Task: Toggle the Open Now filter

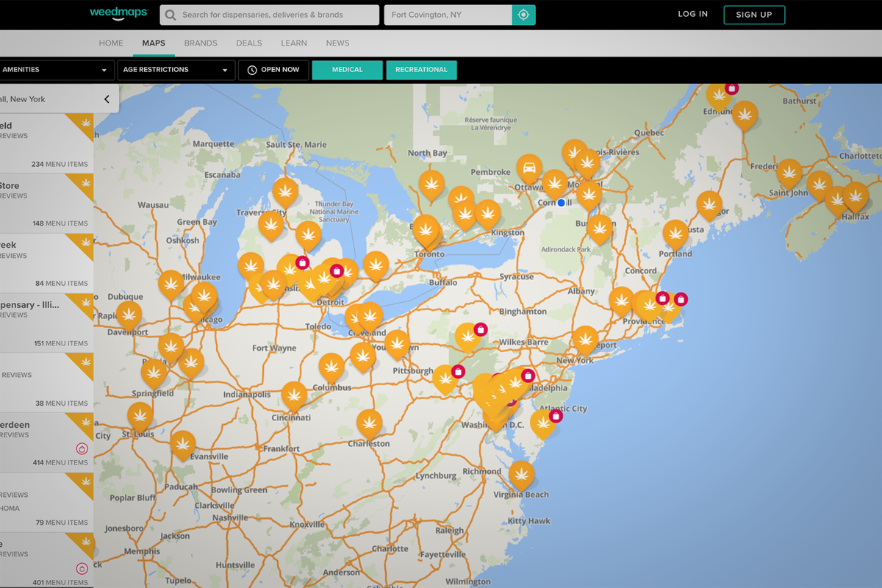Action: coord(273,70)
